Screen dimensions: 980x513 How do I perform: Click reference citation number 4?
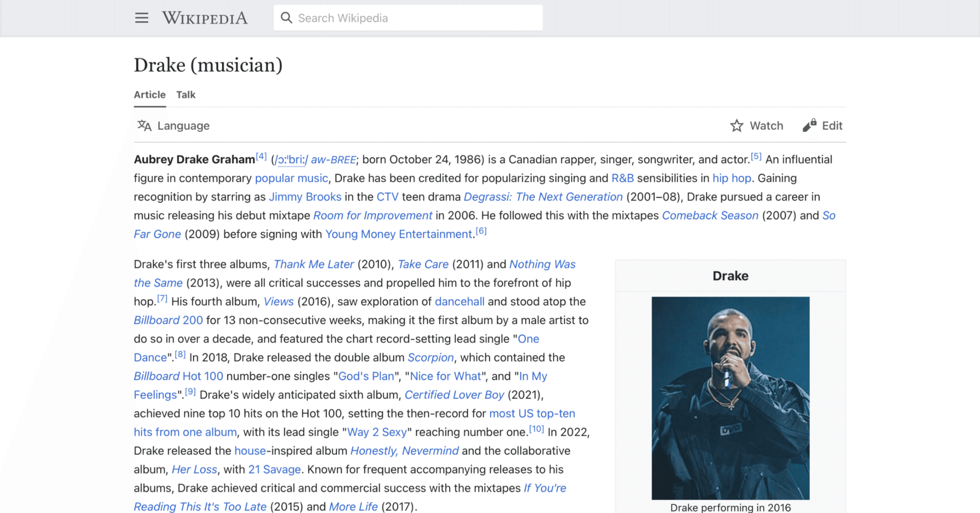click(261, 155)
